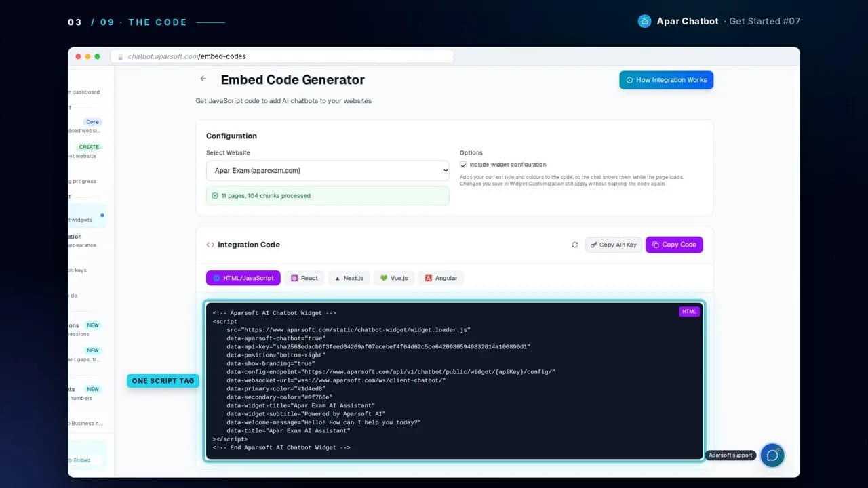Click the data-config-endpoint line in the code
This screenshot has width=868, height=488.
click(x=391, y=372)
